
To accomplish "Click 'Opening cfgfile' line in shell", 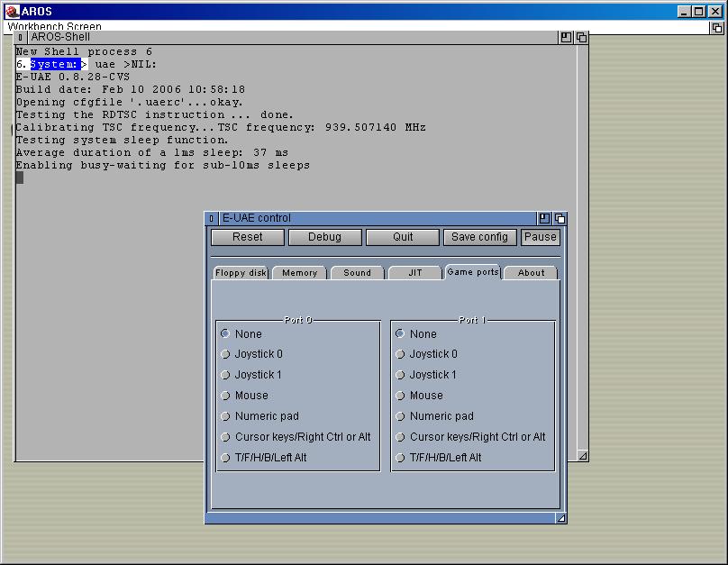I will pos(129,102).
